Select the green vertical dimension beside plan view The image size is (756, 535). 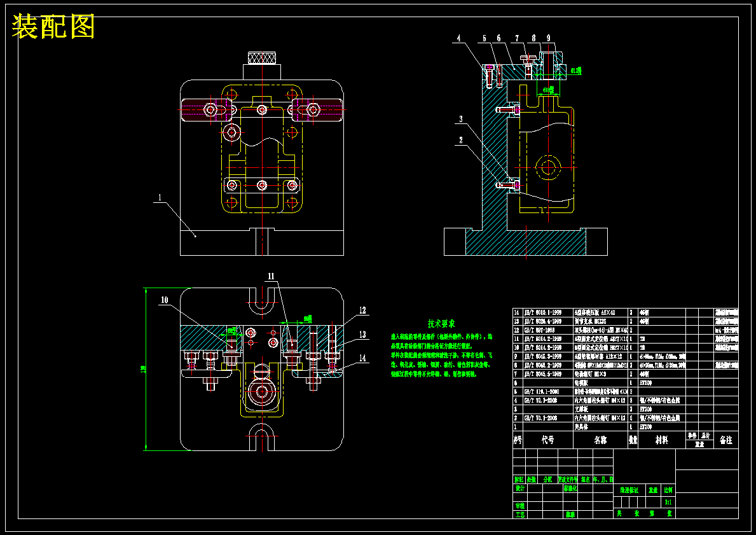pos(145,369)
